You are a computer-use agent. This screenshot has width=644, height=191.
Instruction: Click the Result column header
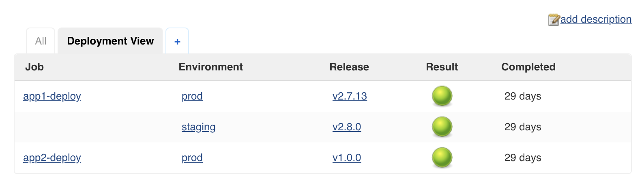tap(442, 67)
